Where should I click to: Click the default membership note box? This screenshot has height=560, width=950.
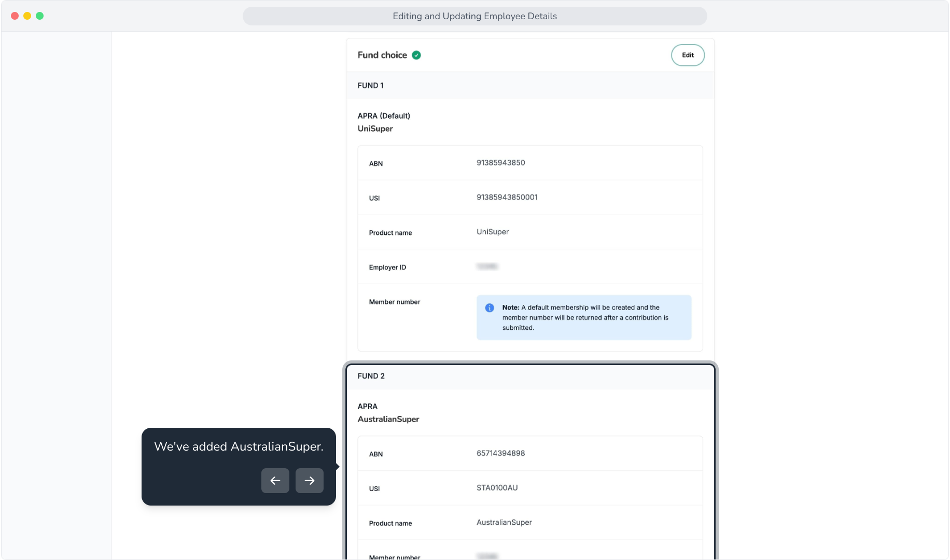pos(584,317)
